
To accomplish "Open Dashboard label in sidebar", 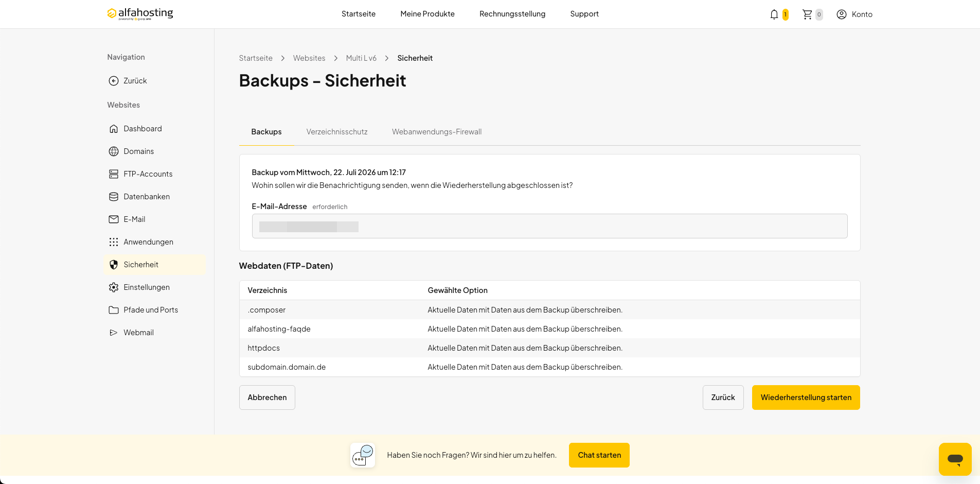I will coord(142,129).
